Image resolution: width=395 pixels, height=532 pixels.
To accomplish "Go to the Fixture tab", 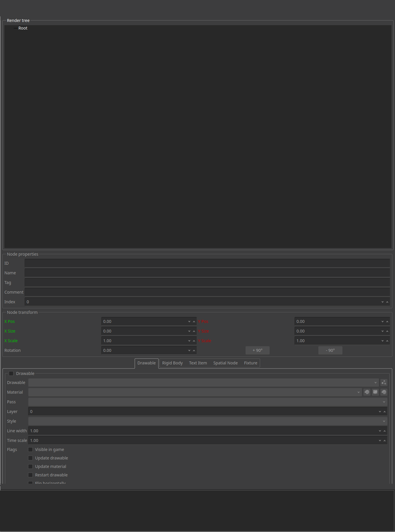I will (251, 363).
